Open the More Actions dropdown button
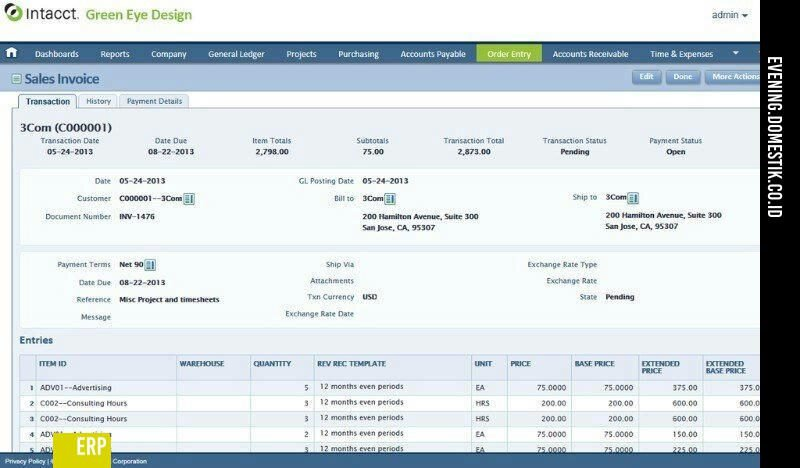 pos(733,77)
